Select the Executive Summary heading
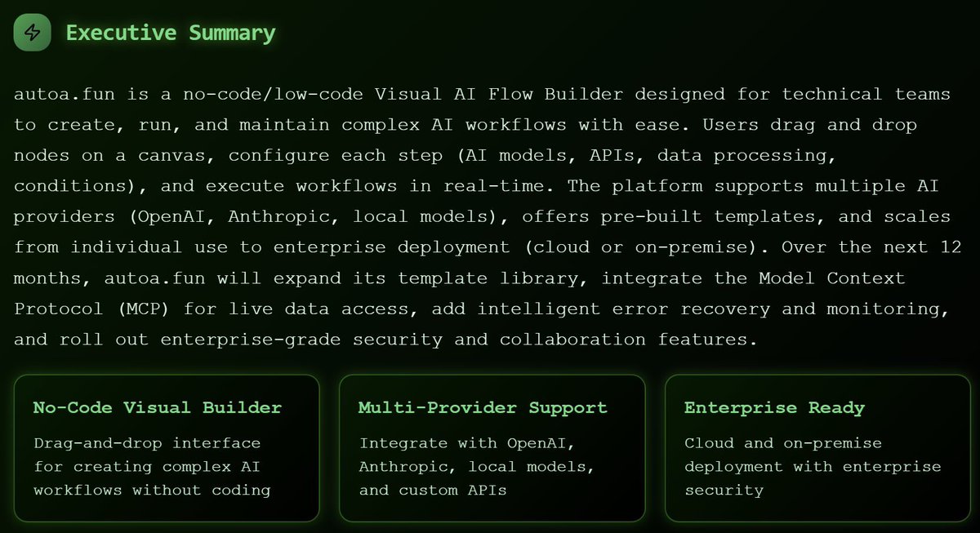 pyautogui.click(x=171, y=33)
